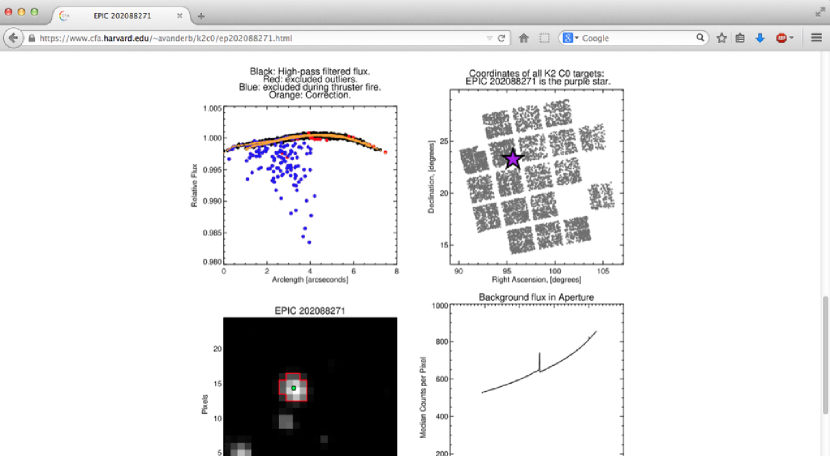Image resolution: width=830 pixels, height=456 pixels.
Task: Click the tab favicon icon
Action: click(x=64, y=16)
